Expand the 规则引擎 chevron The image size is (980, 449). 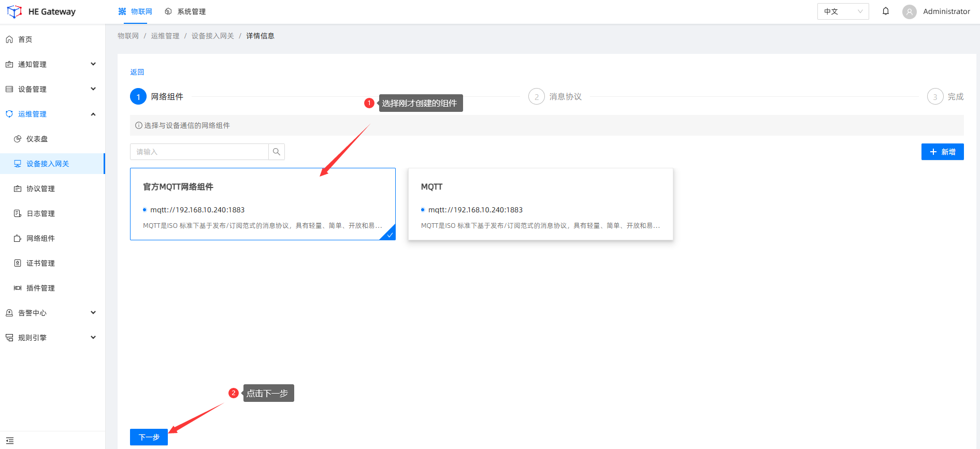[93, 338]
